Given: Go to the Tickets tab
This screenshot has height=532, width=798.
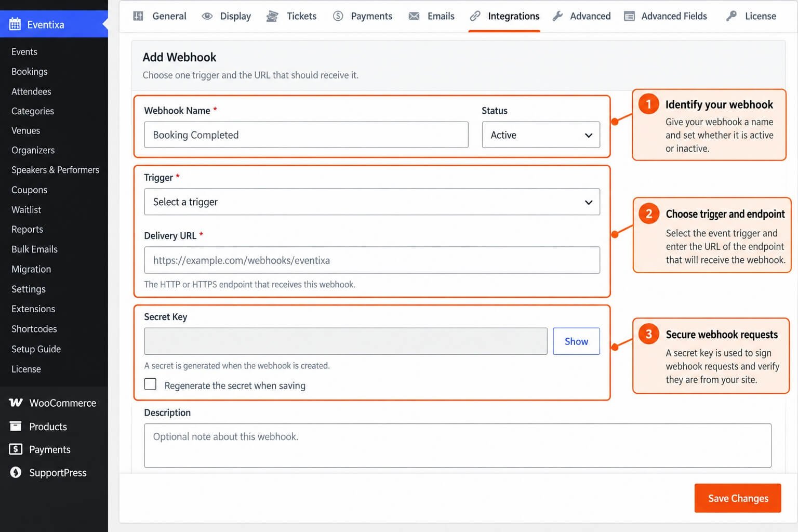Looking at the screenshot, I should 291,16.
